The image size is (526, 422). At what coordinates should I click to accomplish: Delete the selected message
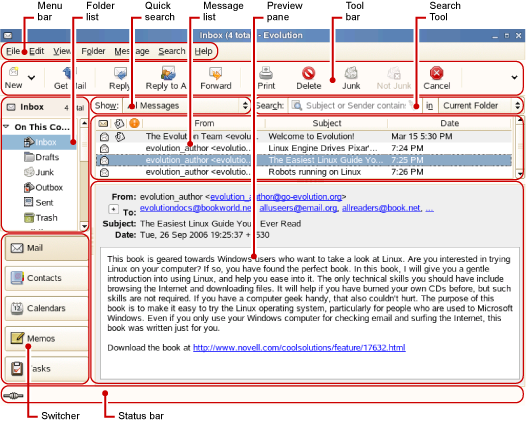tap(309, 78)
